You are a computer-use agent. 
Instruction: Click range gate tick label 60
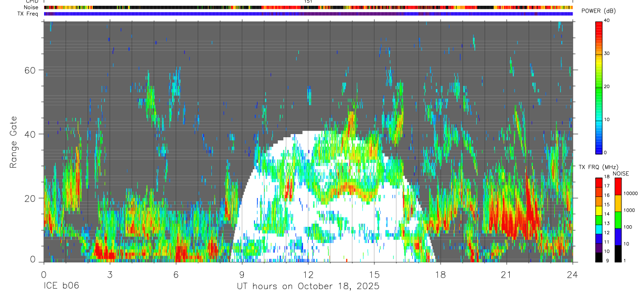31,70
